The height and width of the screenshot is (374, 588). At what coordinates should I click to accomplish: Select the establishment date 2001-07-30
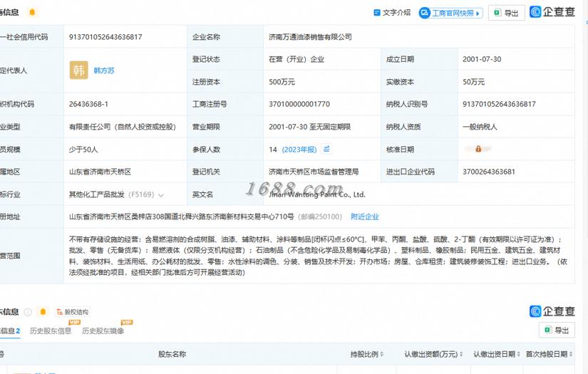pyautogui.click(x=482, y=59)
